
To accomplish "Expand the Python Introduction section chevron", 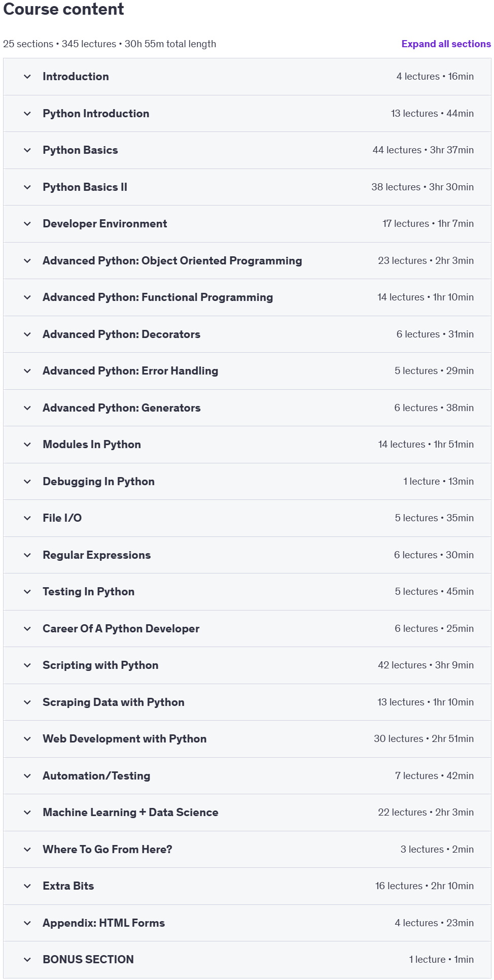I will [27, 114].
